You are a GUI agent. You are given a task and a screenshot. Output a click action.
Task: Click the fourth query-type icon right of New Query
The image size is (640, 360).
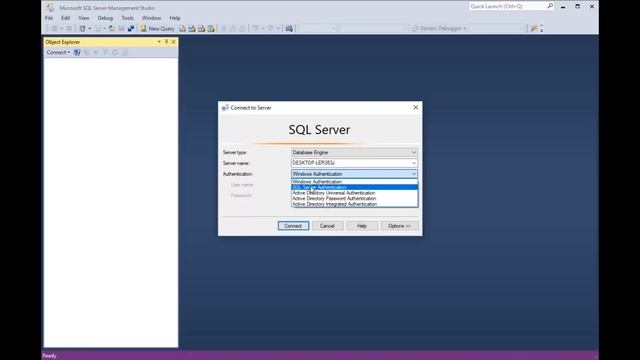211,29
